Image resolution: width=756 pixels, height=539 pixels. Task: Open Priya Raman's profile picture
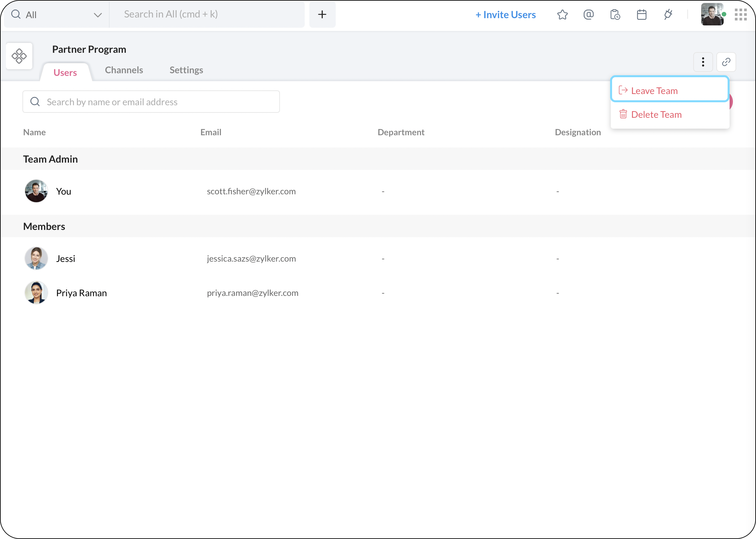click(36, 293)
